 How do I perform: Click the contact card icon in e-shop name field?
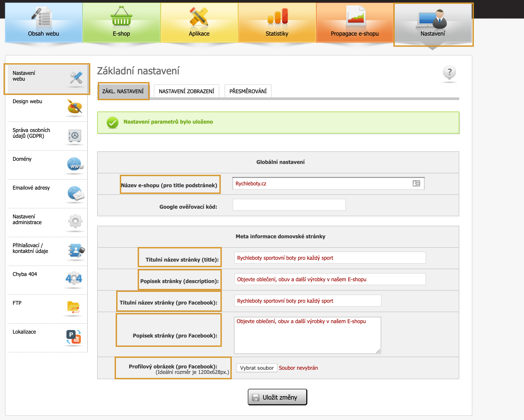[416, 183]
